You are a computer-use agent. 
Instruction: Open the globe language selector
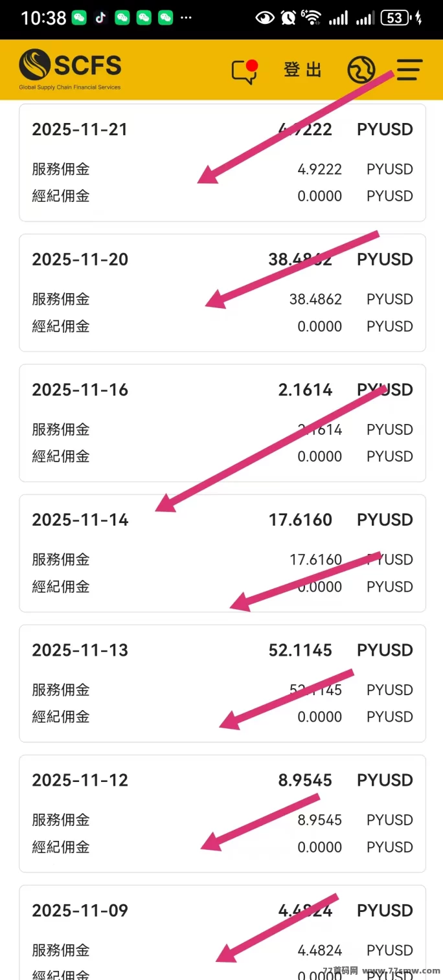pyautogui.click(x=361, y=69)
